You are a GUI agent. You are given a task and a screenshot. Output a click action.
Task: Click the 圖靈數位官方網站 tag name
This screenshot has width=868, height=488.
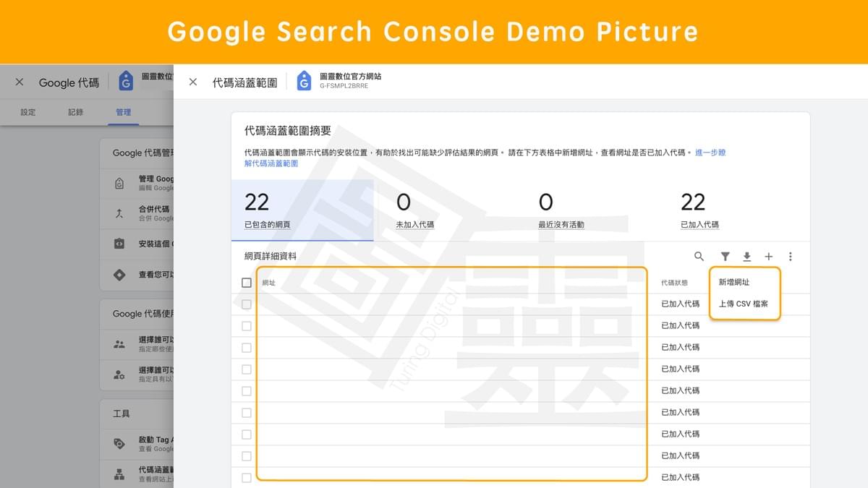tap(350, 76)
